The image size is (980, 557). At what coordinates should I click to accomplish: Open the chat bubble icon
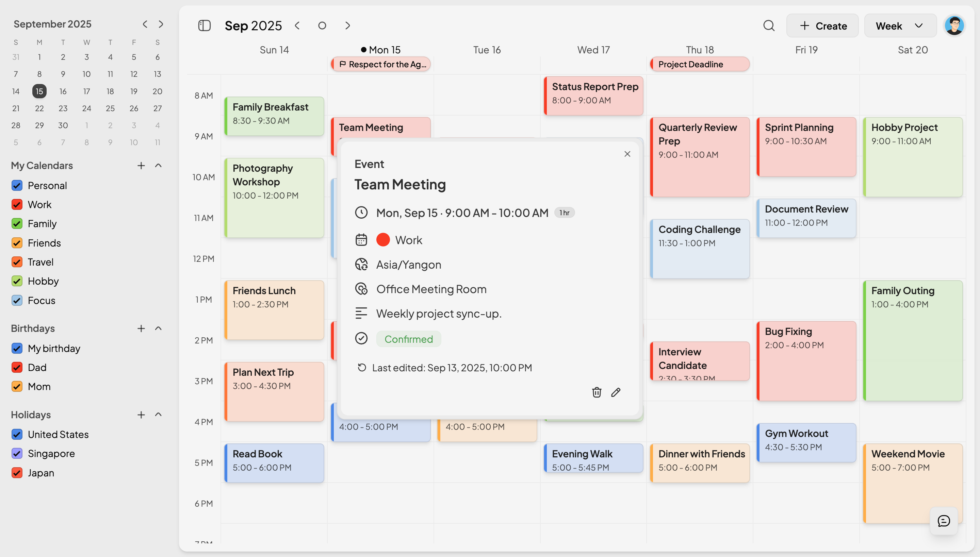point(944,521)
